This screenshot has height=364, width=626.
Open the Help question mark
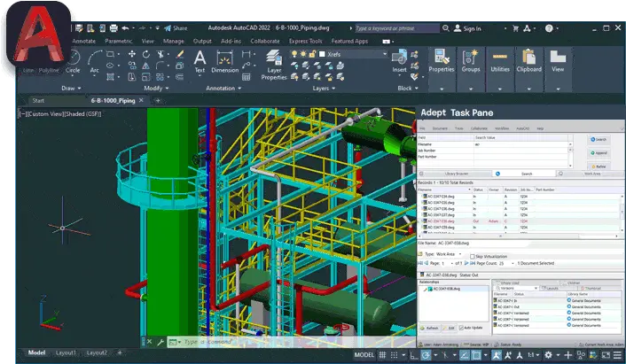(x=550, y=28)
